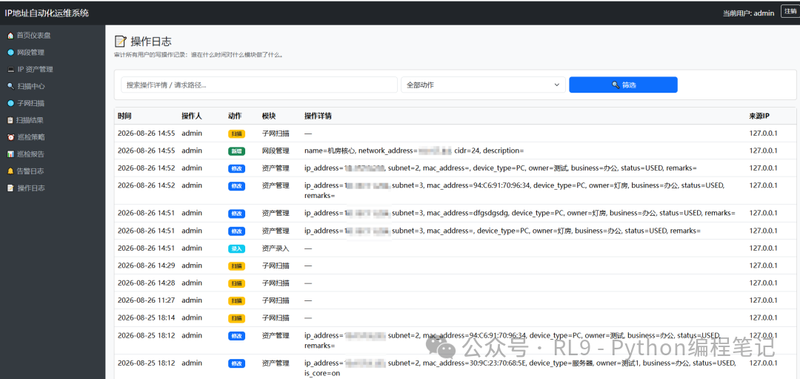
Task: Click the 操作详情 column header
Action: pyautogui.click(x=318, y=116)
